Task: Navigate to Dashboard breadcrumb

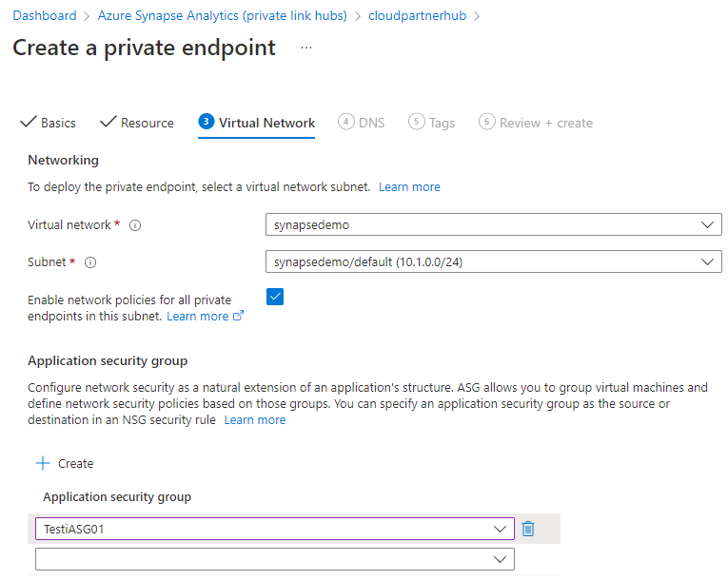Action: tap(45, 15)
